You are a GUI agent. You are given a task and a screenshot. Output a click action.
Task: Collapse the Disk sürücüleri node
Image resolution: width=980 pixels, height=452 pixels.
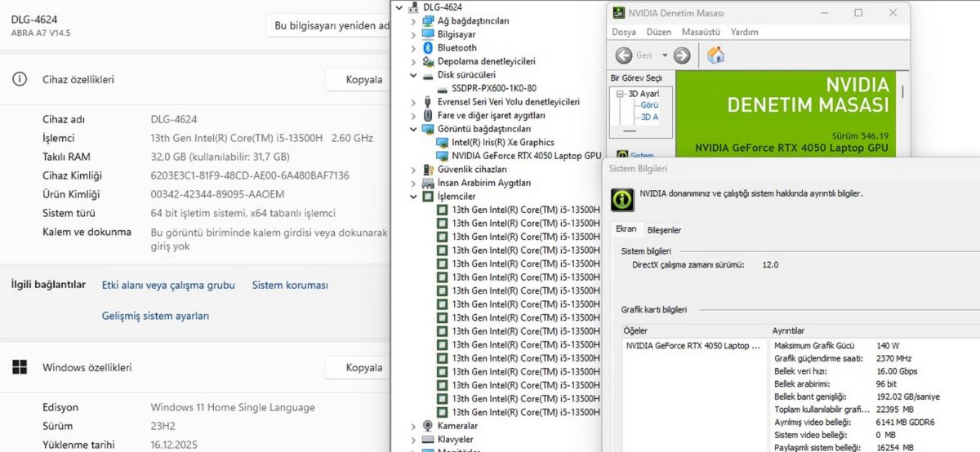[x=413, y=75]
